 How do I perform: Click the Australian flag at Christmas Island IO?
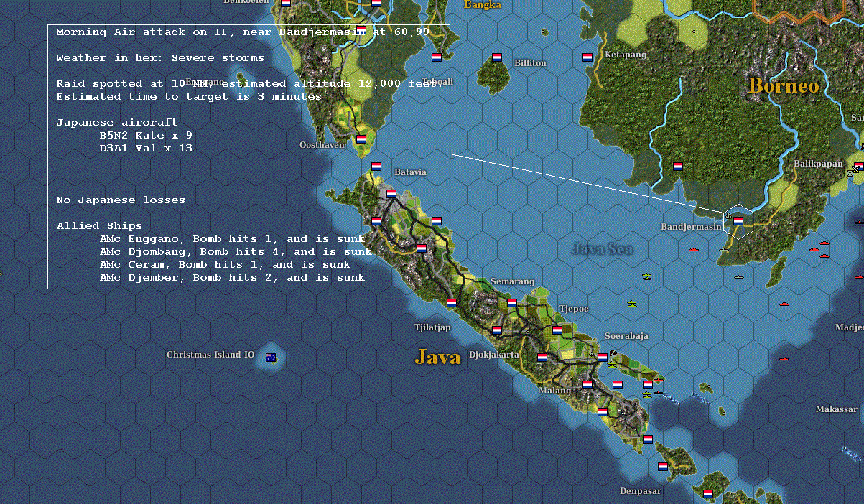point(271,357)
